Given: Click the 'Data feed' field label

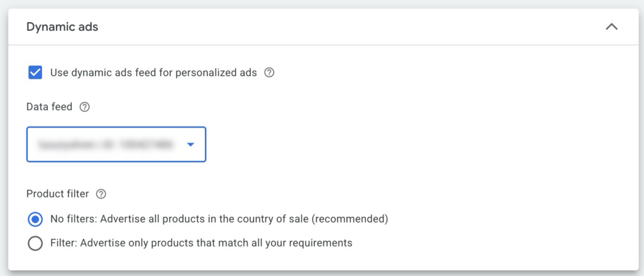Looking at the screenshot, I should point(50,107).
